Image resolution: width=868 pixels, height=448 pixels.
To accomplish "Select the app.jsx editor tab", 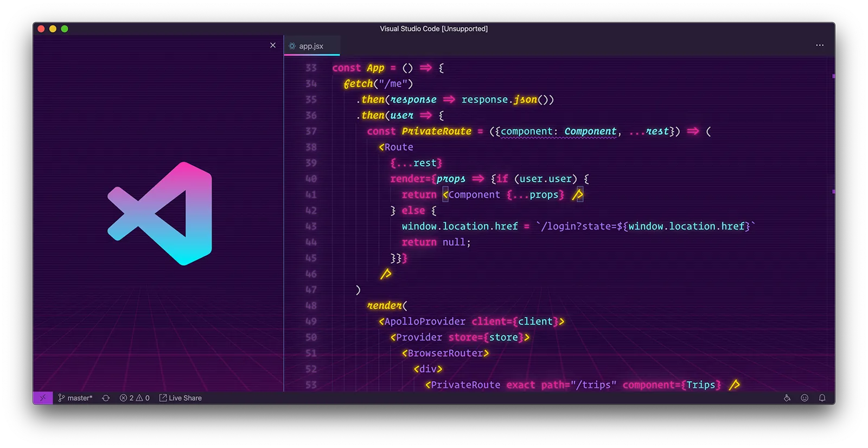I will click(x=311, y=46).
